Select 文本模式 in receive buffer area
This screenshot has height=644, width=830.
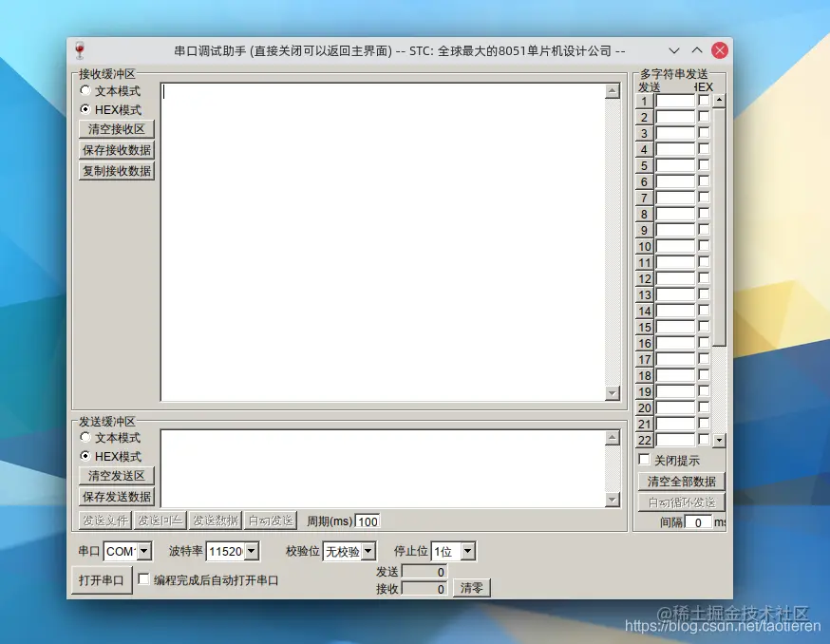click(x=86, y=91)
